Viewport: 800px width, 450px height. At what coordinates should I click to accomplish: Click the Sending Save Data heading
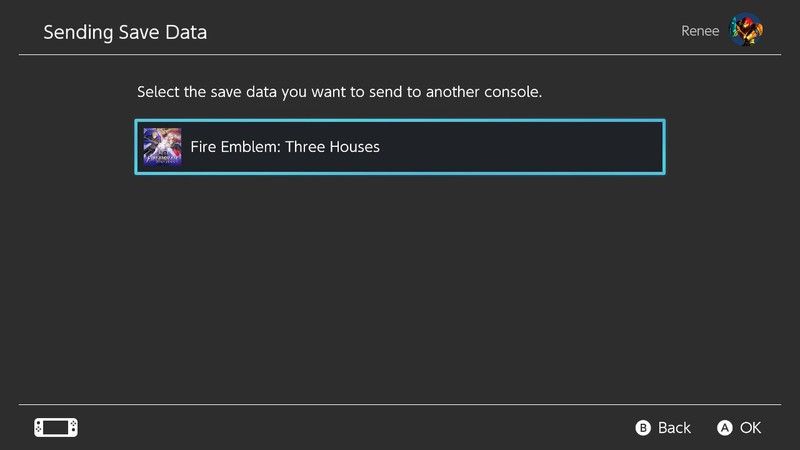coord(125,32)
